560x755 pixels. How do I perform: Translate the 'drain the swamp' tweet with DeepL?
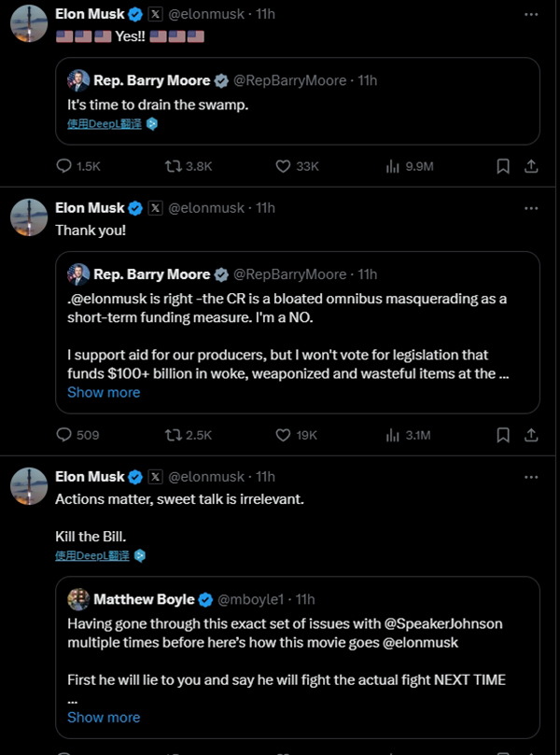(104, 123)
